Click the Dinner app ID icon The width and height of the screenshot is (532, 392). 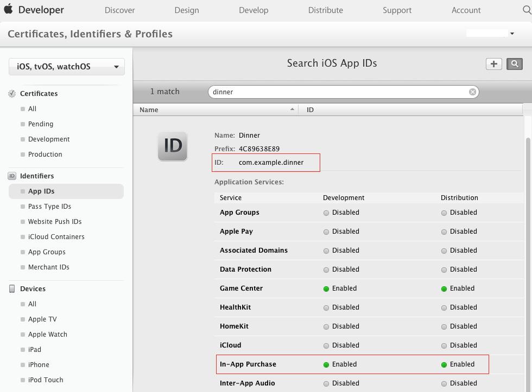[x=173, y=146]
